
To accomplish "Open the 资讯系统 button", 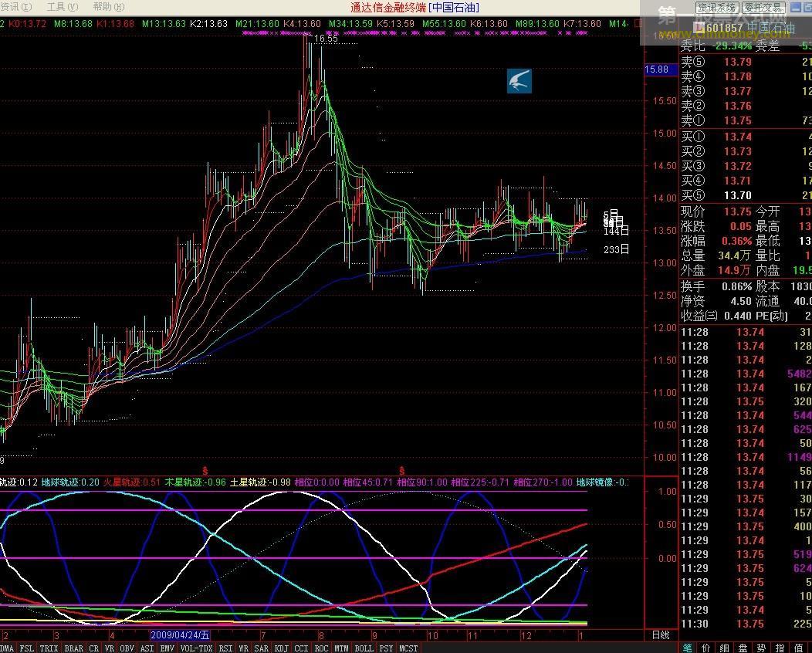I will click(717, 7).
